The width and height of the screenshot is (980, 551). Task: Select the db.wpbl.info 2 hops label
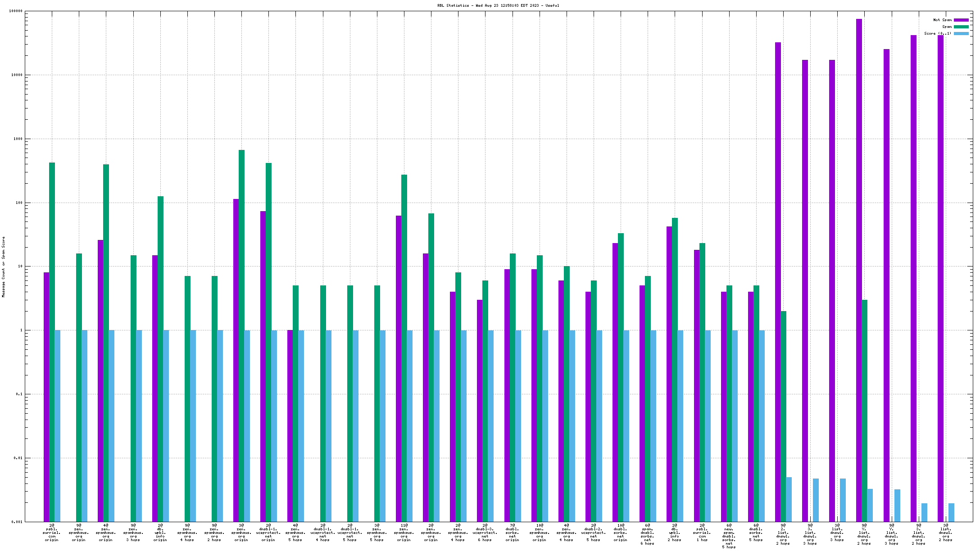675,533
